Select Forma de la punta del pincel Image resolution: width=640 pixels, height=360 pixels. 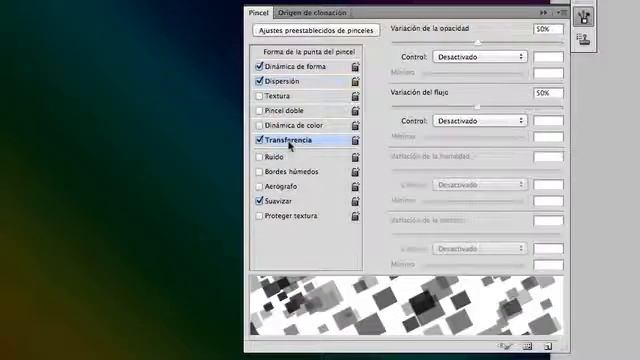(309, 52)
